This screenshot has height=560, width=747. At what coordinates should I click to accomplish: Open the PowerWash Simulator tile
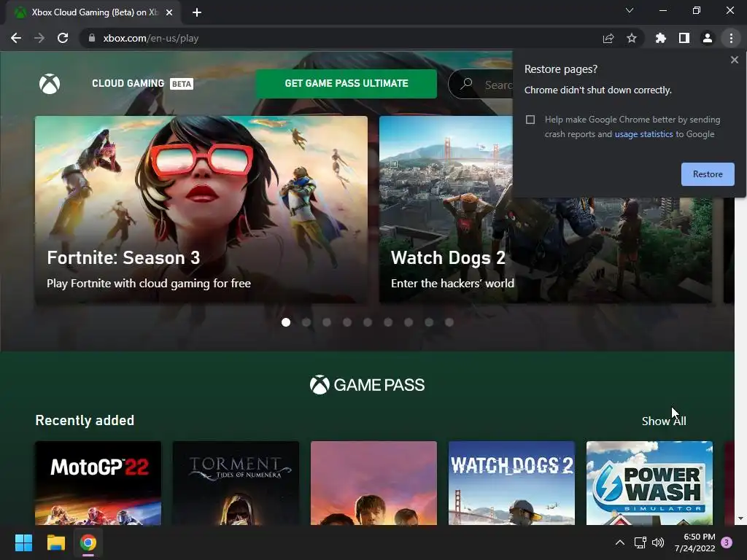point(649,483)
